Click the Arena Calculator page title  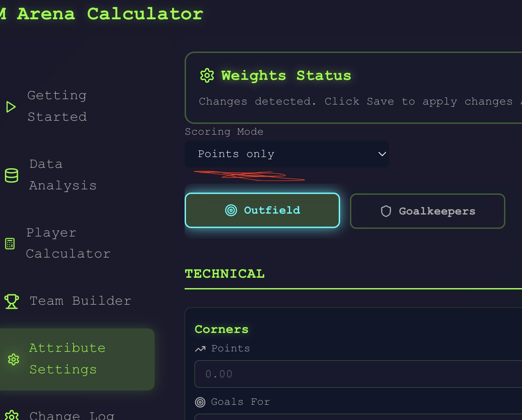[x=110, y=14]
